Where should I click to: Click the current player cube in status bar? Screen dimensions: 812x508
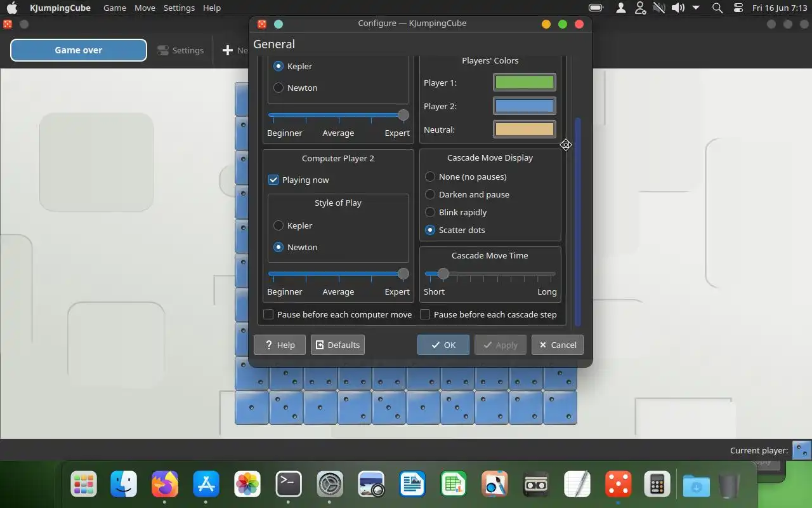pyautogui.click(x=802, y=450)
